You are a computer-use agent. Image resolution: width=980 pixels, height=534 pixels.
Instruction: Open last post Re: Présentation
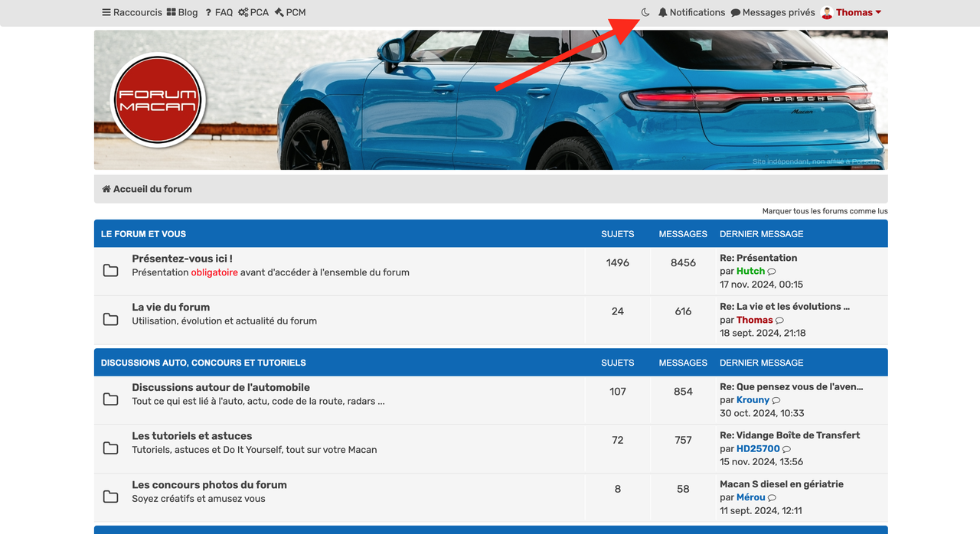coord(758,258)
